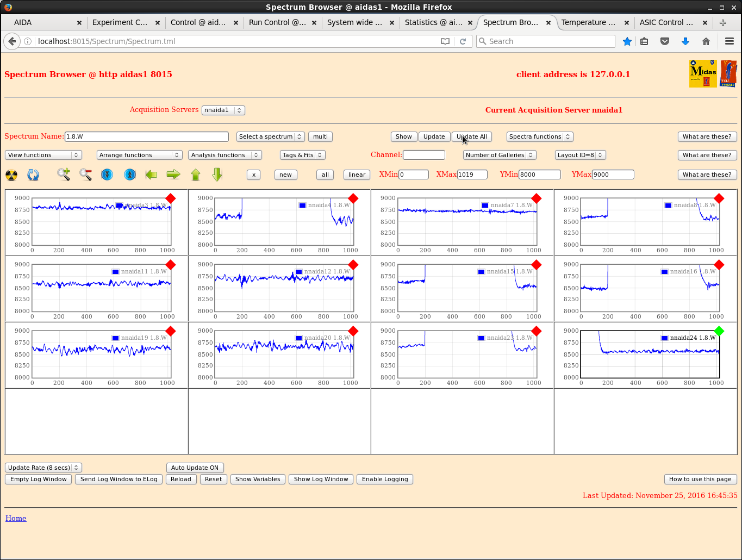Click the linear scale button
742x560 pixels.
[357, 175]
